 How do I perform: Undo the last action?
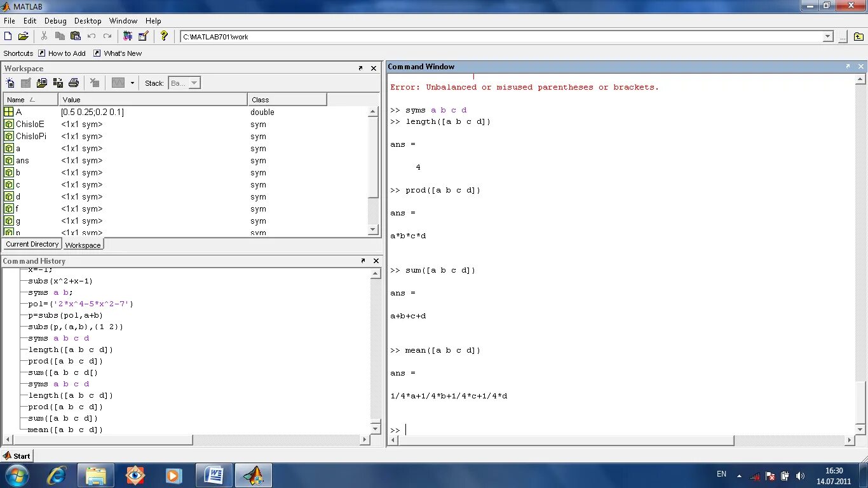click(x=92, y=36)
